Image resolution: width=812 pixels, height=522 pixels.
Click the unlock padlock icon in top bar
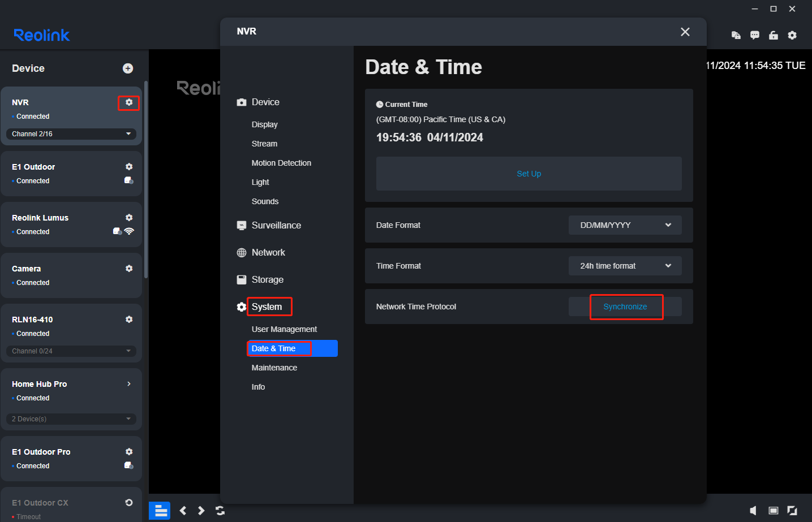(773, 35)
